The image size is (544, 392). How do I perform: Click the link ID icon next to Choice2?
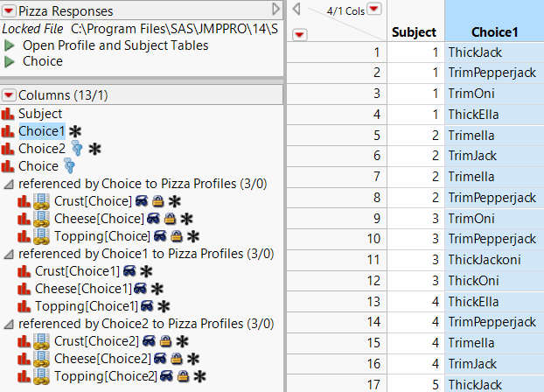(76, 149)
